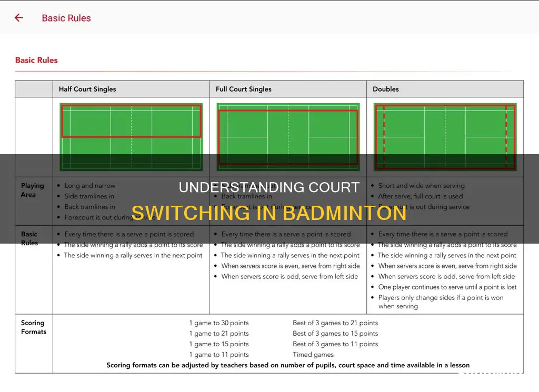Go back using the red arrow icon
Viewport: 539px width, 392px height.
pyautogui.click(x=18, y=18)
